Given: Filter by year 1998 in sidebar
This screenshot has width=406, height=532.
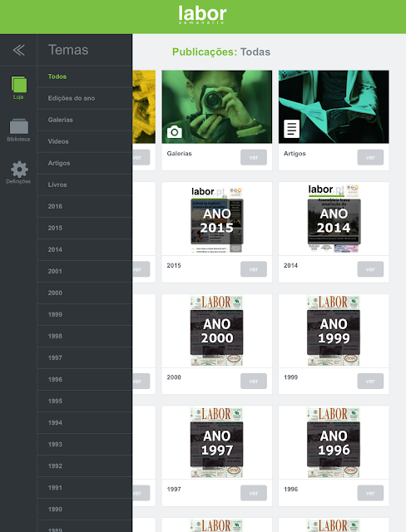Looking at the screenshot, I should 85,336.
